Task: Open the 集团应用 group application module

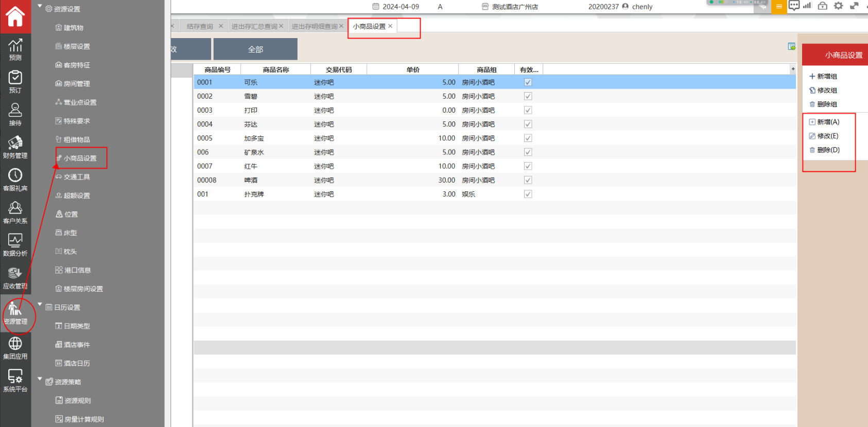Action: (x=15, y=348)
